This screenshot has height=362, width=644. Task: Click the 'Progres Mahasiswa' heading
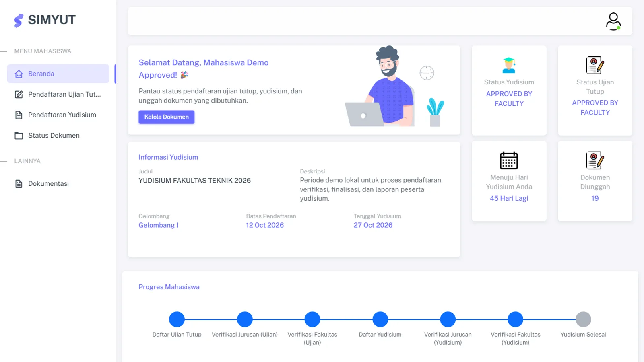169,287
